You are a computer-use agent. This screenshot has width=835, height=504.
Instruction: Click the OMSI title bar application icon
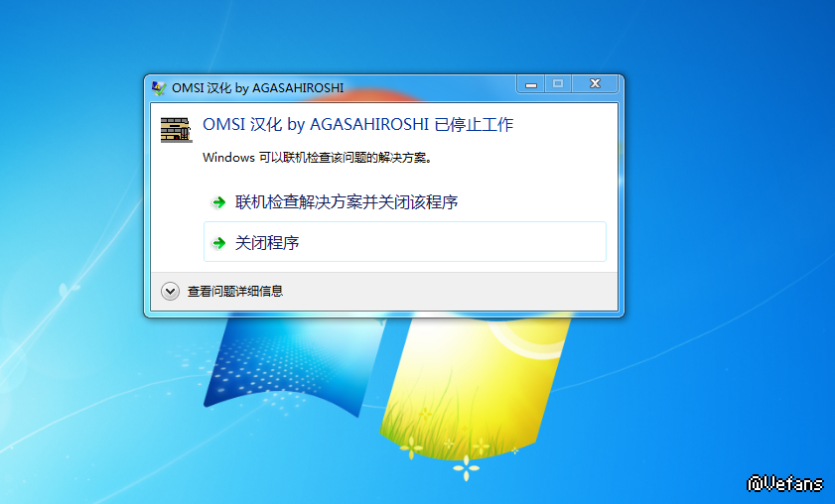(158, 88)
